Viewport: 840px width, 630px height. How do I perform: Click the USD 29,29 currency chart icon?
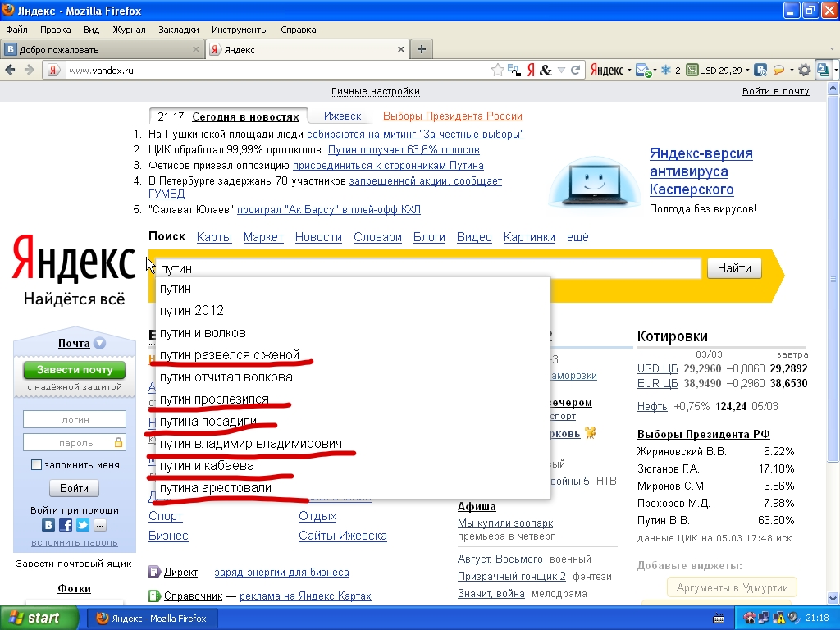click(x=692, y=71)
